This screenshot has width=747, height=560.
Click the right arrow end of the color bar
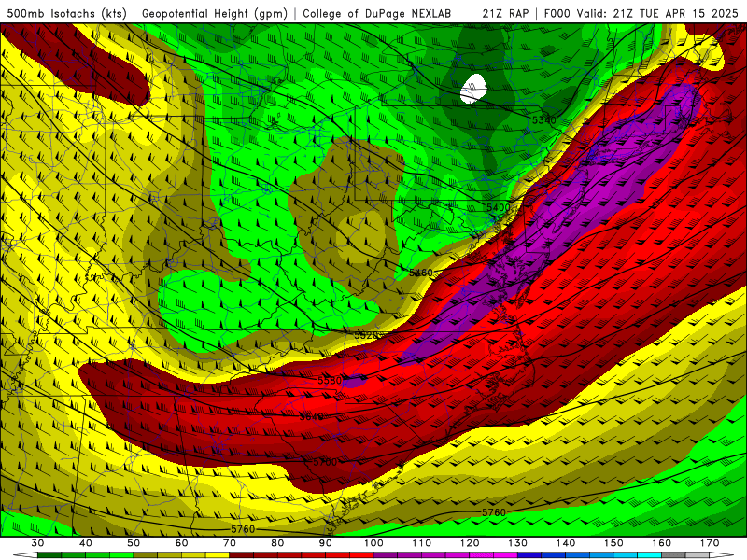[x=722, y=555]
